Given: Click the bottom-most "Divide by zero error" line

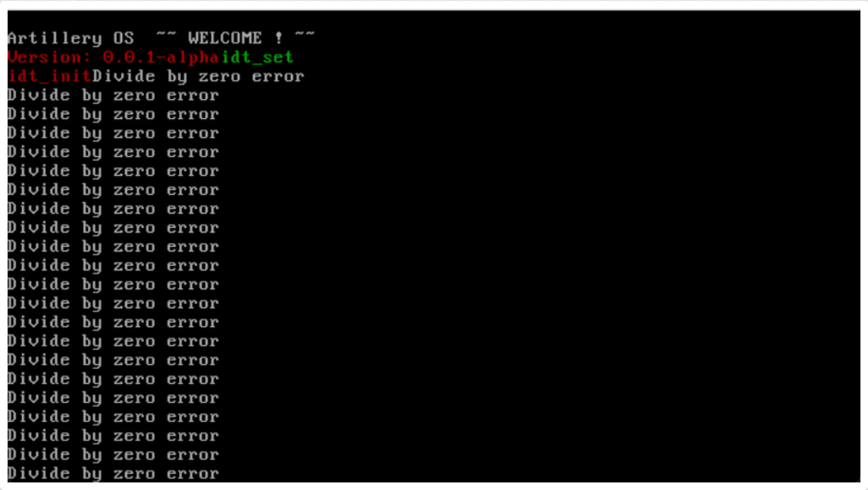Looking at the screenshot, I should click(x=114, y=474).
